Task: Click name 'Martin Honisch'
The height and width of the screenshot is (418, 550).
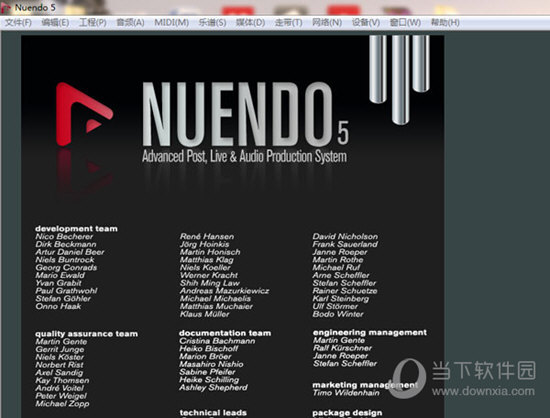Action: coord(210,252)
